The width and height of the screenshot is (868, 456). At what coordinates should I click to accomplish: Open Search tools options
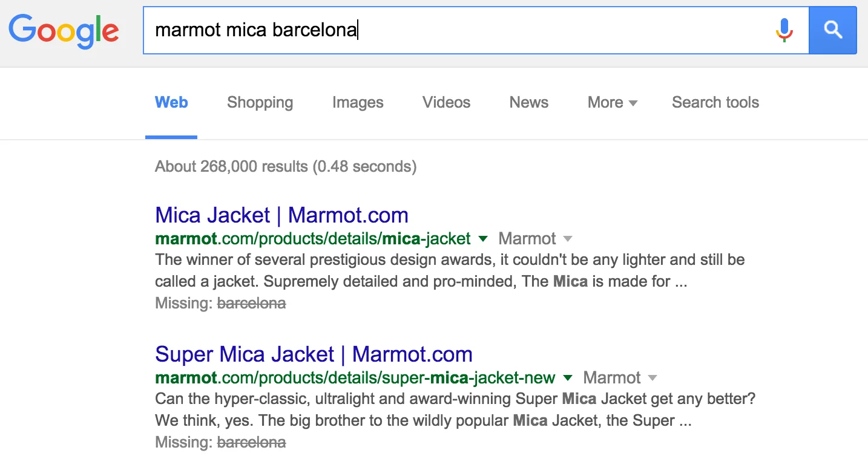point(715,103)
